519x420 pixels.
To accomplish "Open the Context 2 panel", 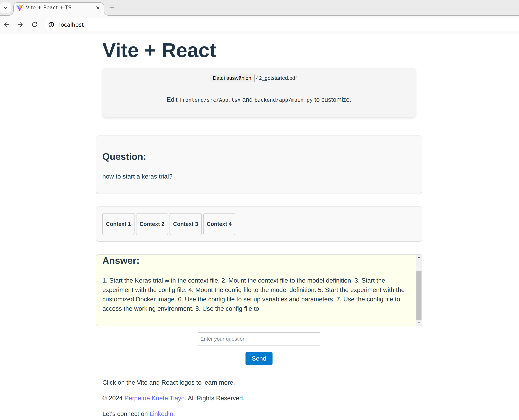I will 152,224.
